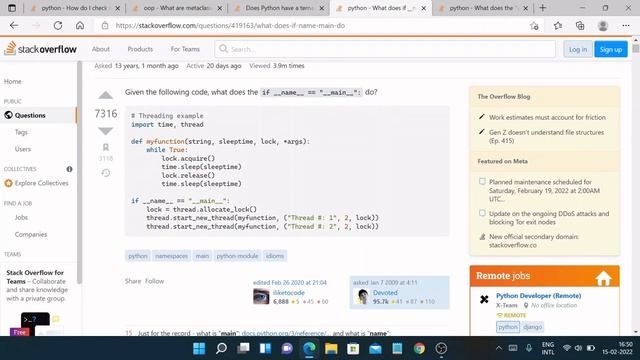
Task: Reload the page
Action: tap(58, 26)
